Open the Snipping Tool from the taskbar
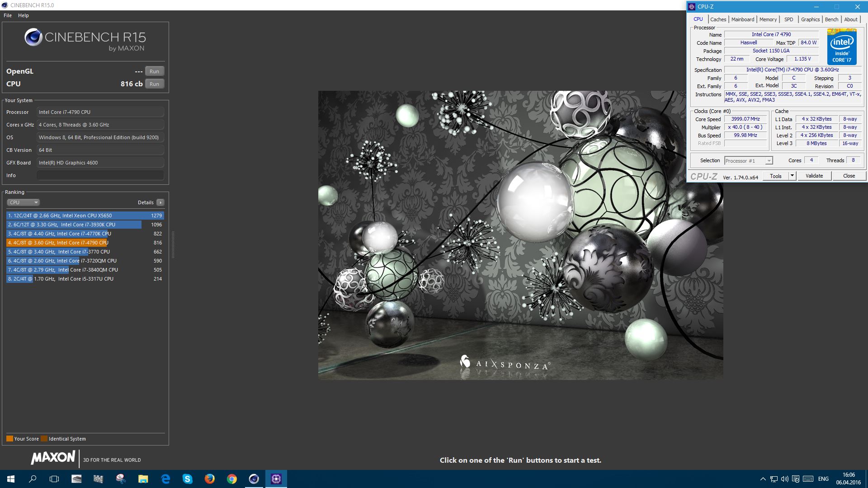Image resolution: width=868 pixels, height=488 pixels. pos(120,479)
